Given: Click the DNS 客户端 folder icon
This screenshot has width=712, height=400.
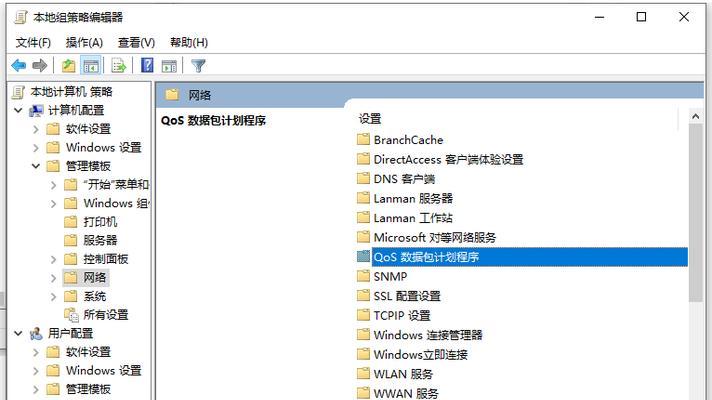Looking at the screenshot, I should point(363,178).
